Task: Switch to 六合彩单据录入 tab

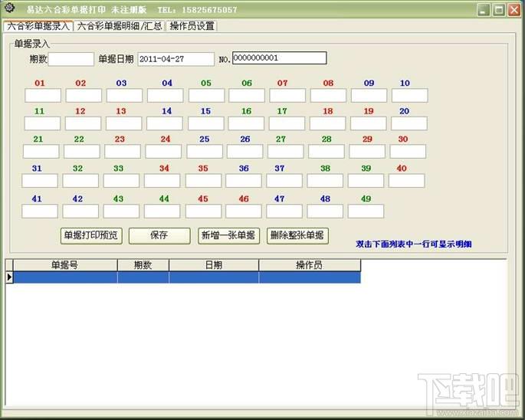Action: 38,26
